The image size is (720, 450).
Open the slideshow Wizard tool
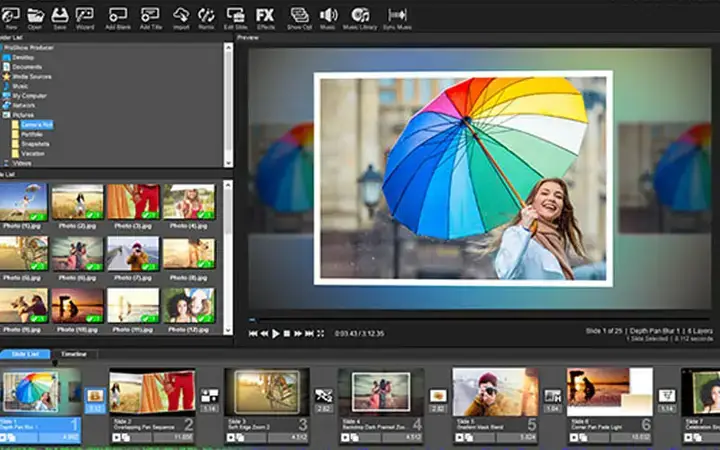pyautogui.click(x=85, y=18)
